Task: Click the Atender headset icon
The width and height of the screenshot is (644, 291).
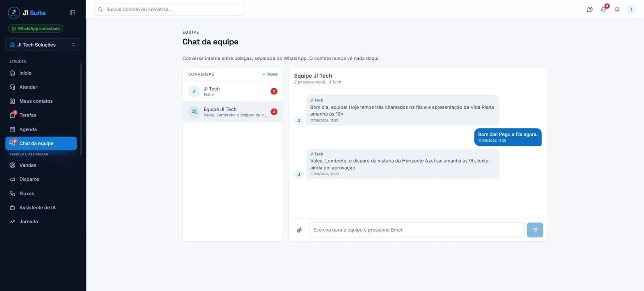Action: point(12,87)
